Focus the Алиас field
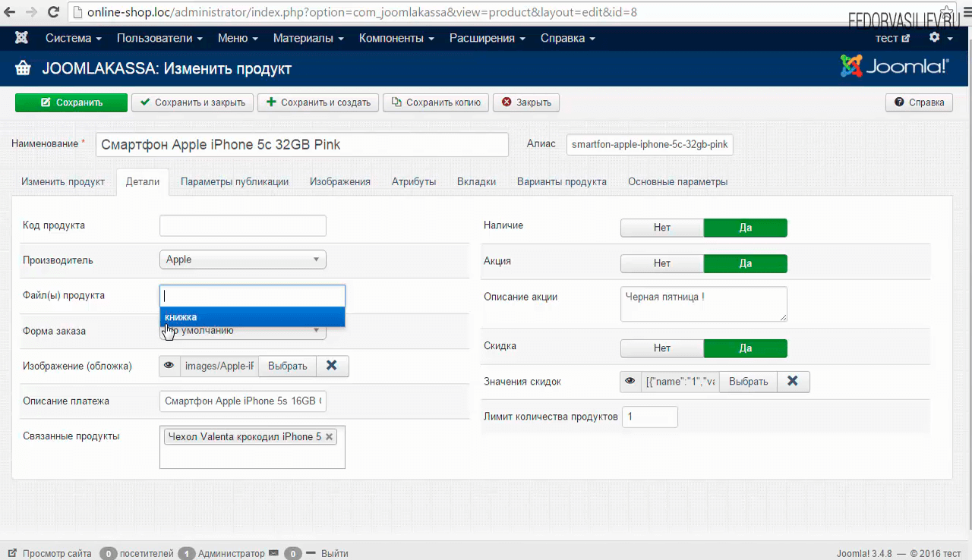Image resolution: width=972 pixels, height=560 pixels. (x=650, y=144)
